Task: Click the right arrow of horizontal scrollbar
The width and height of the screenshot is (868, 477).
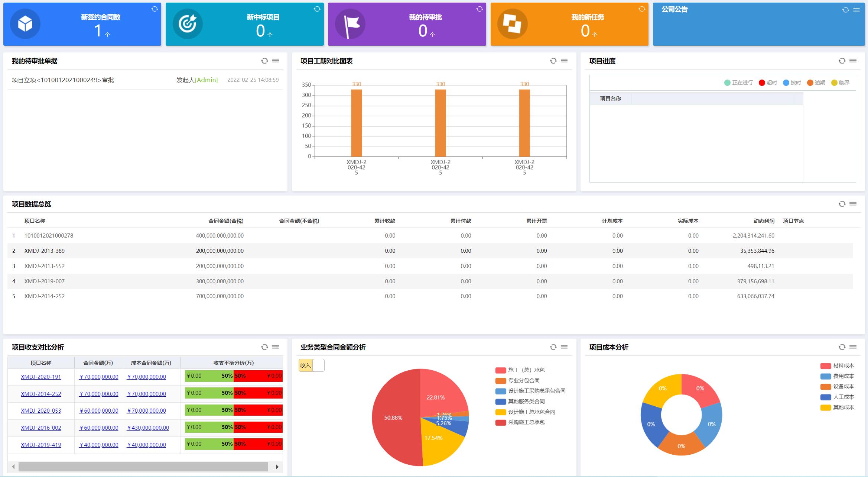Action: (x=277, y=467)
